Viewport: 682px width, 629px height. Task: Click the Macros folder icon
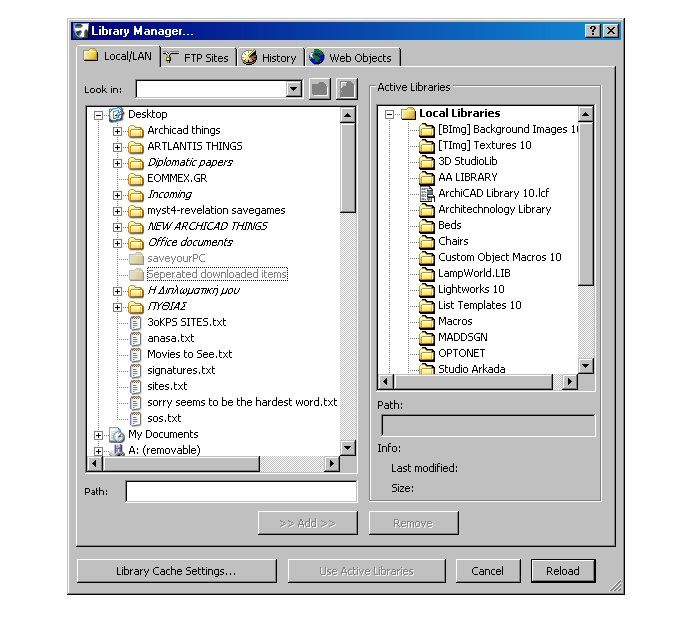tap(427, 321)
